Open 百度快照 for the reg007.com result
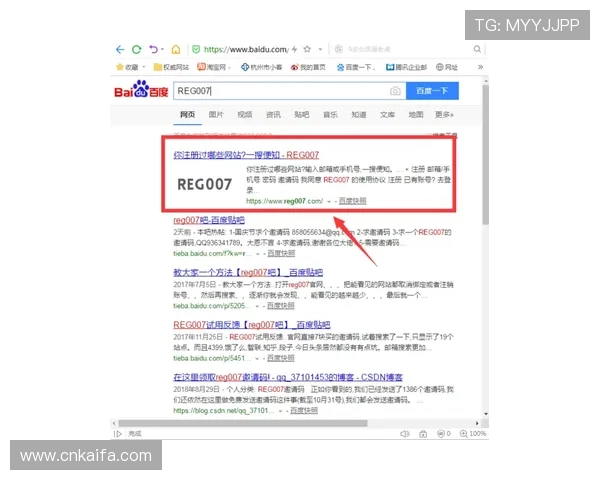Screen dimensions: 600x480 (352, 201)
